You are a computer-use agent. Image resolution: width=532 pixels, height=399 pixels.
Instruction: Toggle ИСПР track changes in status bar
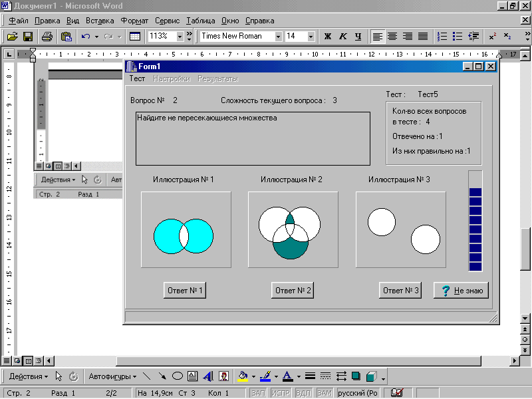(x=281, y=393)
